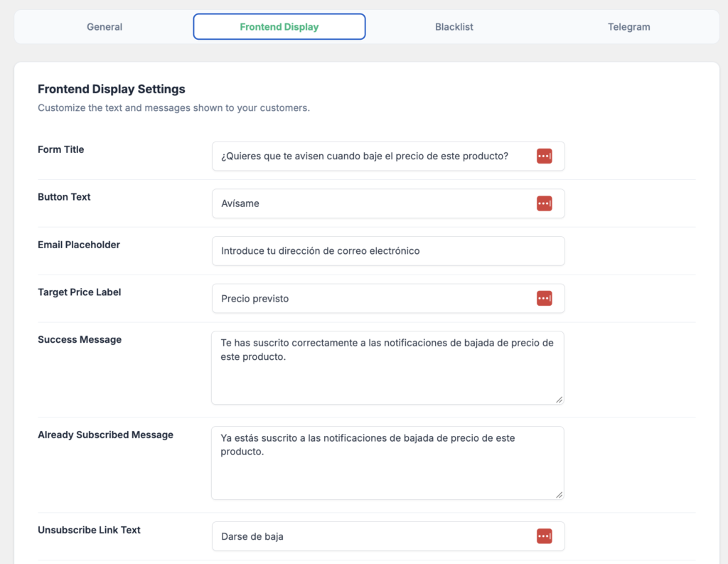728x564 pixels.
Task: Click the 'Customize the text and messages' description
Action: [173, 108]
